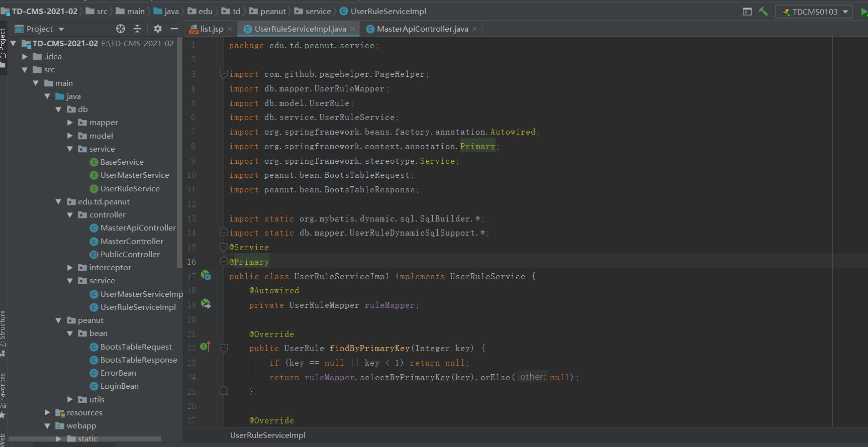Screen dimensions: 868x447
Task: Fold findByPrimaryKey method at line 22
Action: [x=224, y=348]
